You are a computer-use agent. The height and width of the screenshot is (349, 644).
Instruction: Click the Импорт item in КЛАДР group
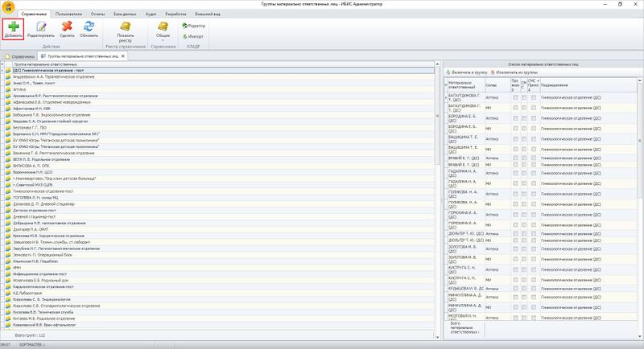[194, 36]
